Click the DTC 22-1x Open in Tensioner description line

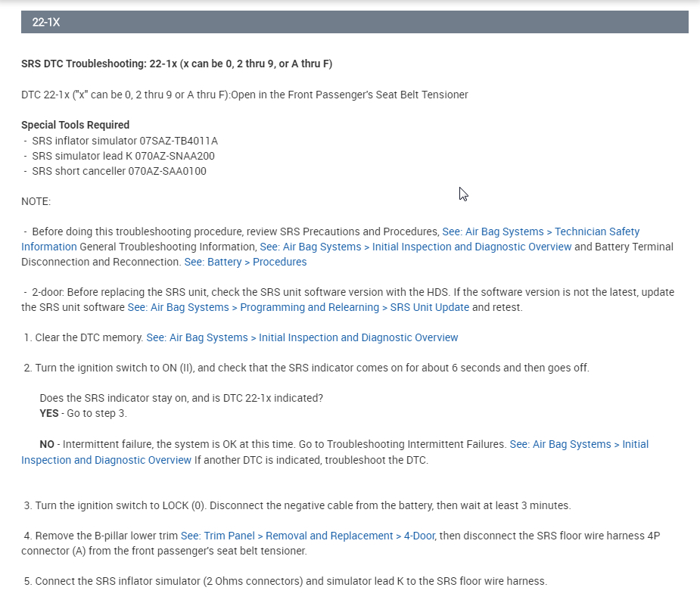point(244,95)
